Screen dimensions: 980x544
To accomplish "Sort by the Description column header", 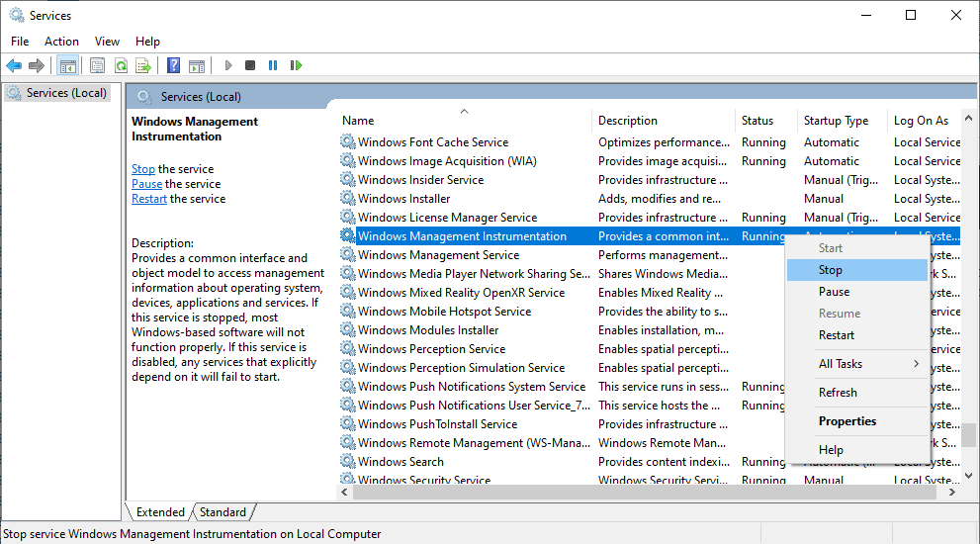I will click(664, 121).
